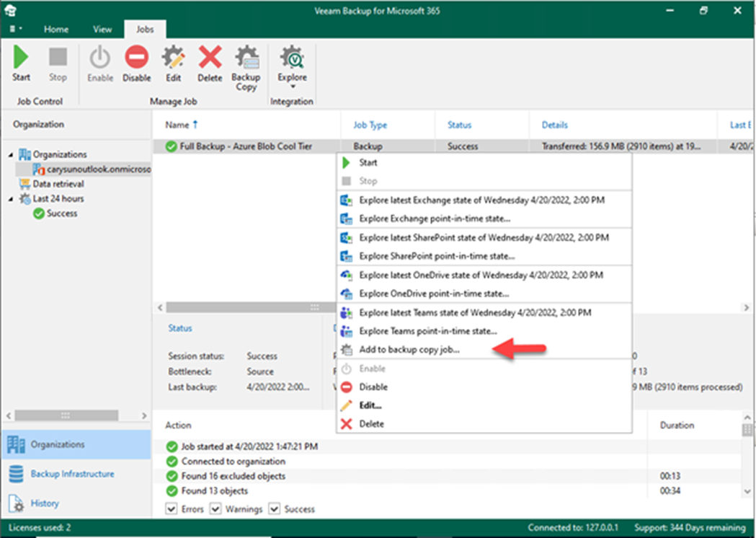The image size is (756, 538).
Task: Toggle the Errors filter checkbox
Action: point(171,509)
